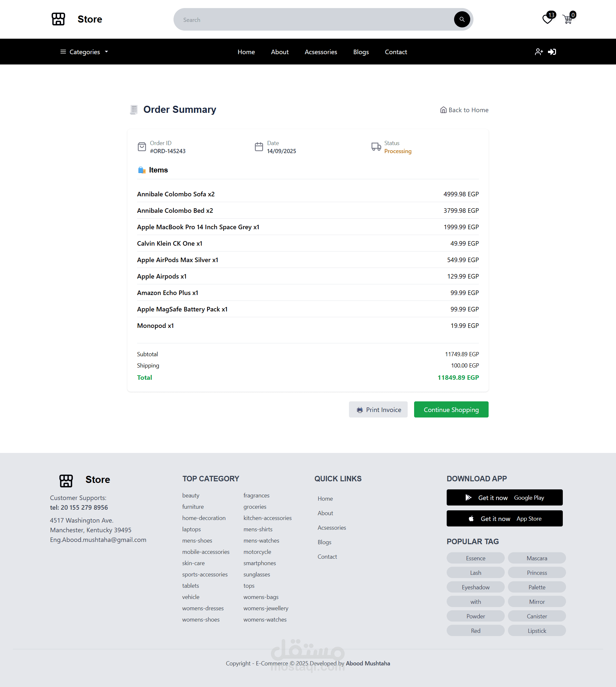
Task: Click the printer icon in Print Invoice
Action: (x=360, y=410)
